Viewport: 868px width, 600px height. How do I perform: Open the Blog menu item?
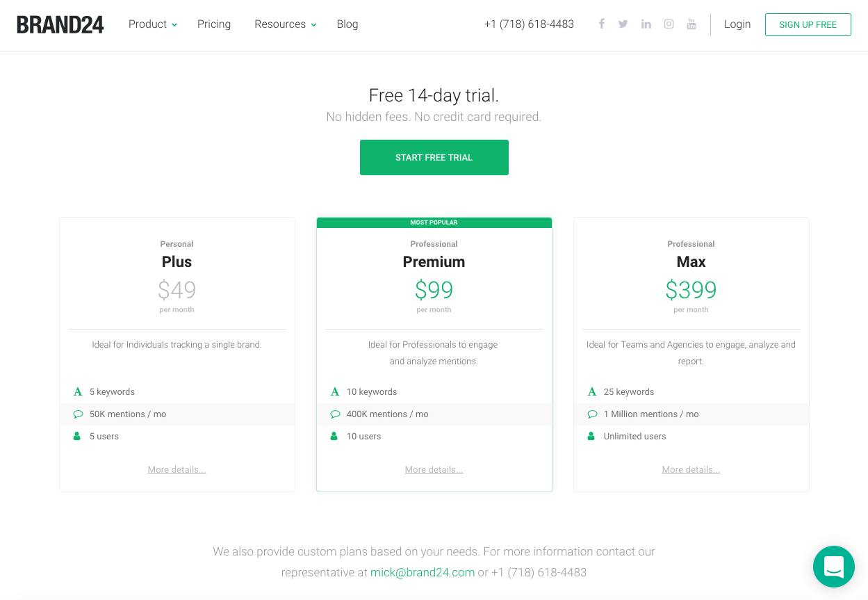[347, 24]
